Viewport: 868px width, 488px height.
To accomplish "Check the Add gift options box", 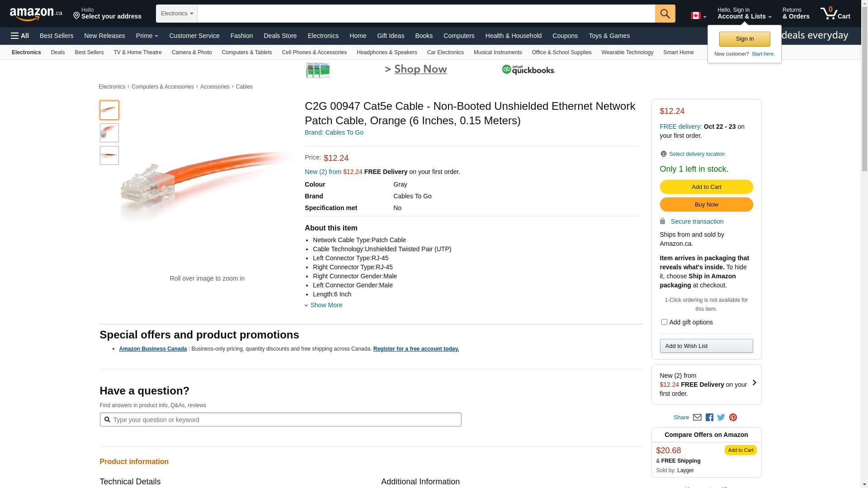I will [x=664, y=322].
